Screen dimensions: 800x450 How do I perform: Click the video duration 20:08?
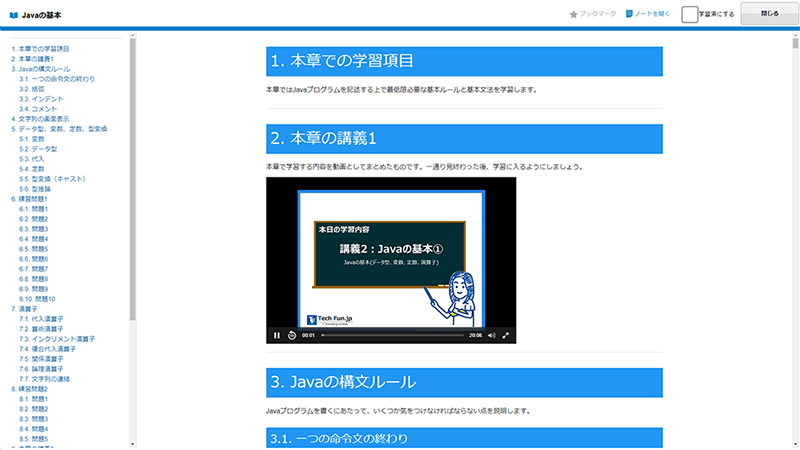[x=475, y=335]
